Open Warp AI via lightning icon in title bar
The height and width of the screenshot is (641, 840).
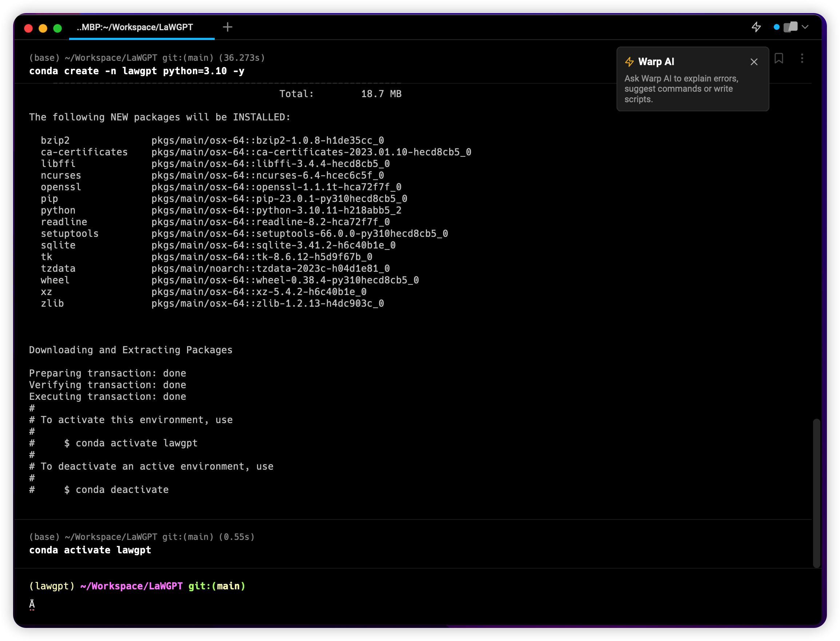click(756, 27)
